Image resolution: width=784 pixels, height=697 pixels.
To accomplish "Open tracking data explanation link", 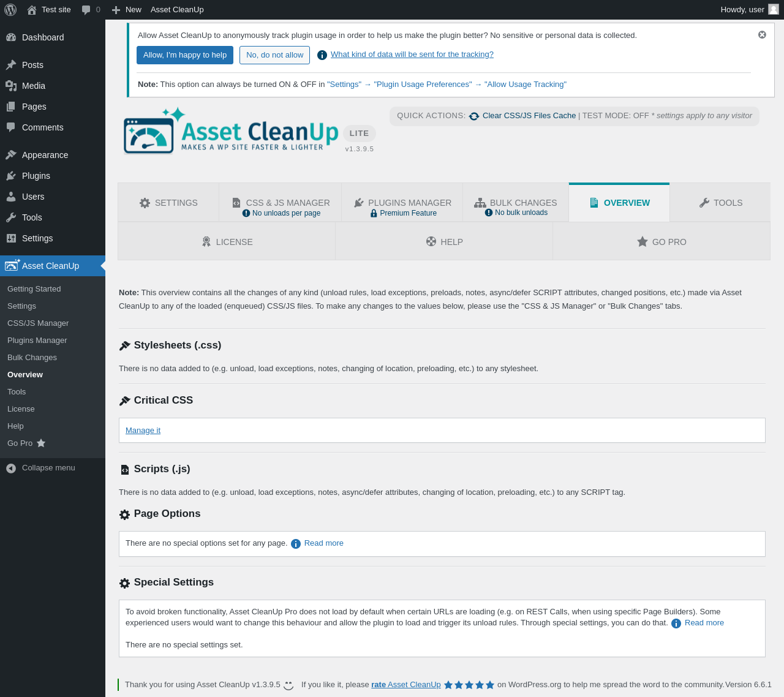I will [x=412, y=55].
